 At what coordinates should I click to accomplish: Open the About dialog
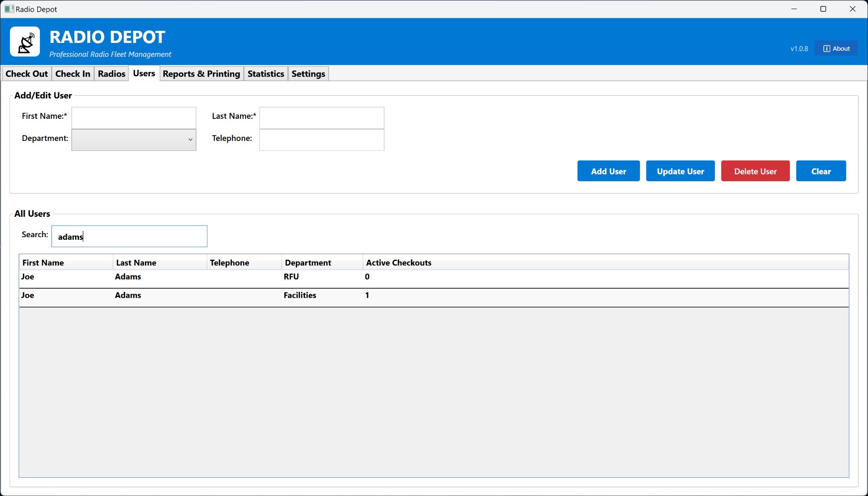(836, 49)
